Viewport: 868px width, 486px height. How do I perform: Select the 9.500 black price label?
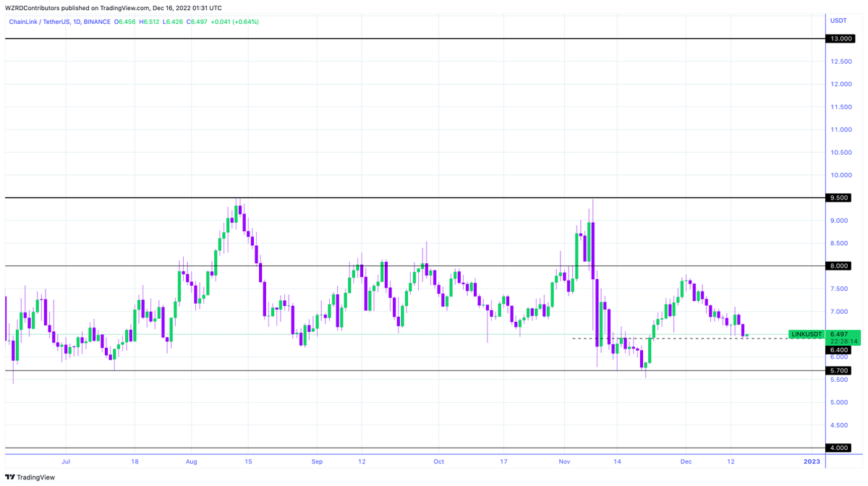(x=839, y=198)
